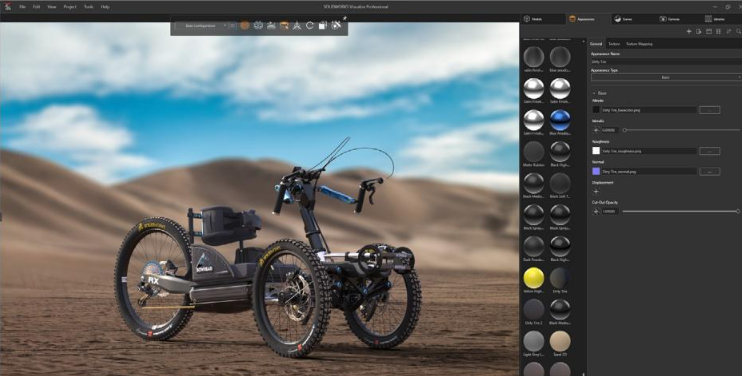Open the File menu
The width and height of the screenshot is (742, 376).
[22, 7]
